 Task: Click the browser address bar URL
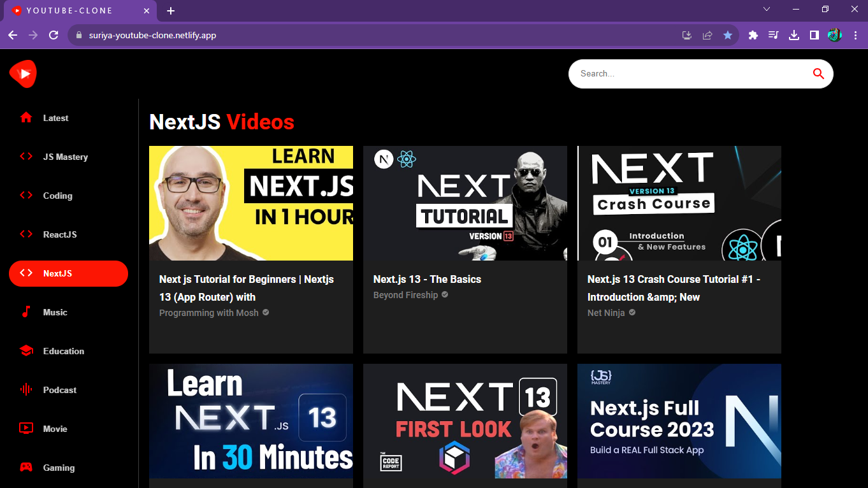(152, 36)
